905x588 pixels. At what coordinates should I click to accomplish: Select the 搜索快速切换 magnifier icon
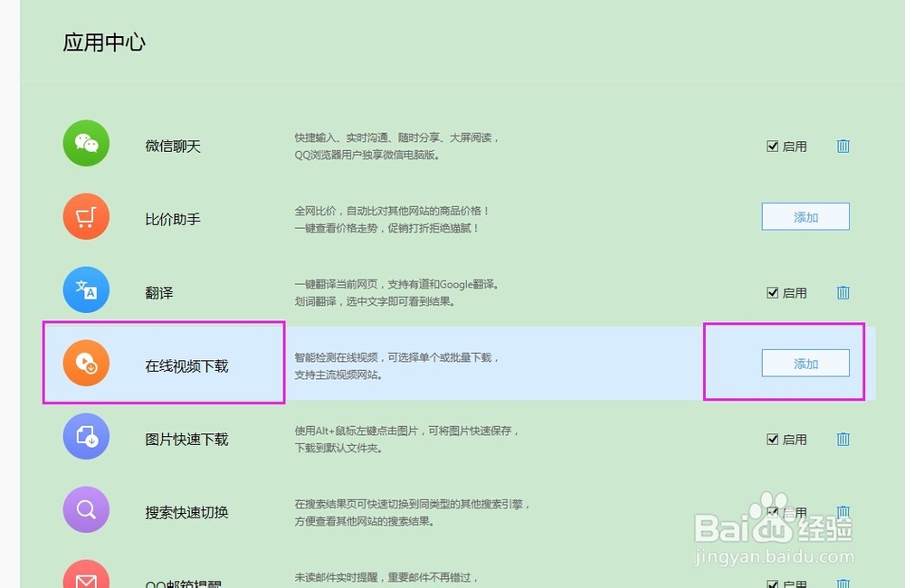point(85,511)
